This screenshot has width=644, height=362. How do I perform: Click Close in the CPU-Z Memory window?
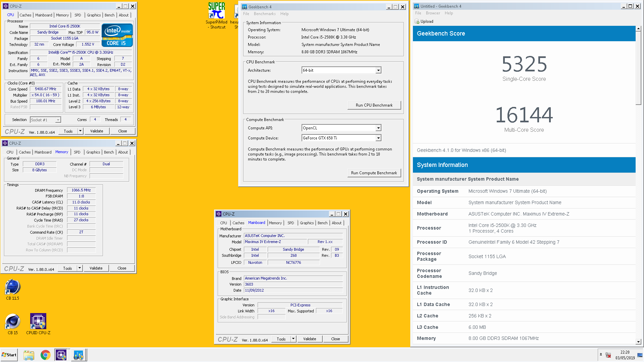click(122, 268)
